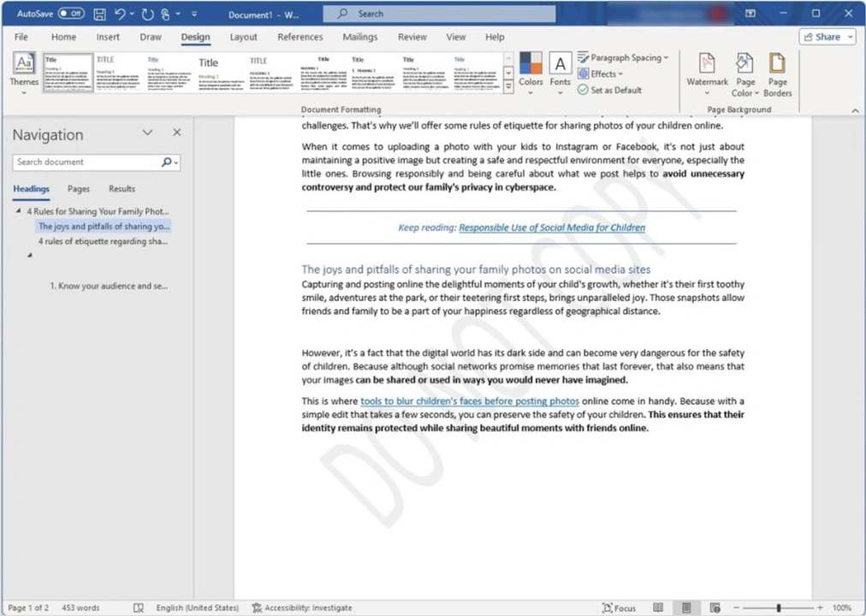
Task: Click the Touch/Mouse mode icon
Action: (165, 15)
